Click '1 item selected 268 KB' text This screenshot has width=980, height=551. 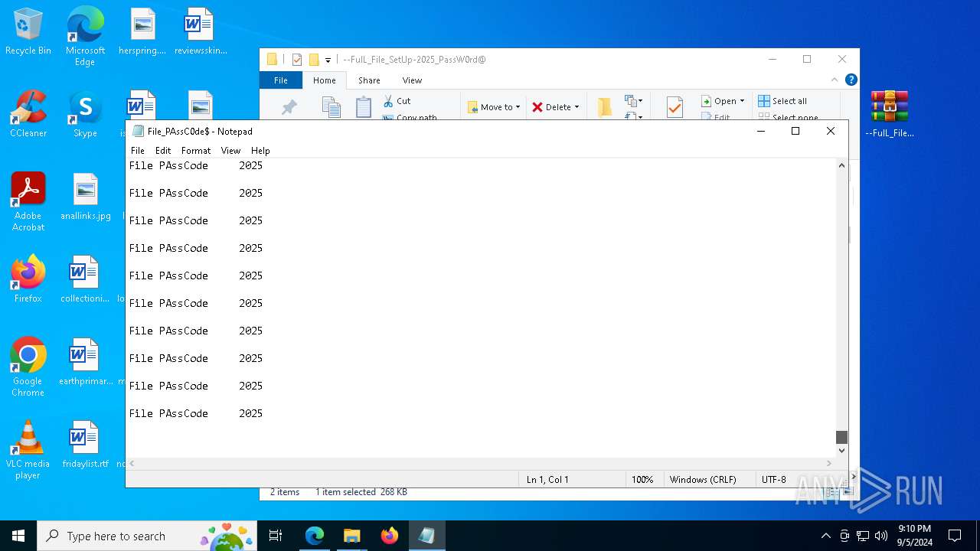click(361, 492)
